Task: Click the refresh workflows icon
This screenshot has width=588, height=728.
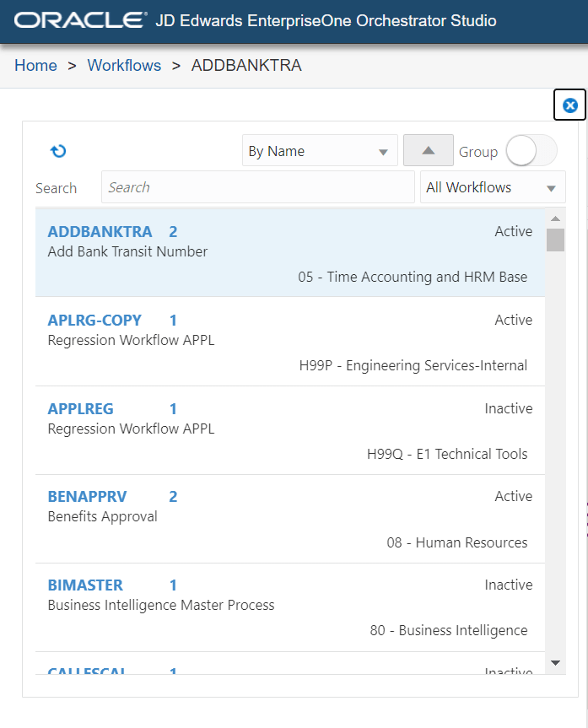Action: point(58,151)
